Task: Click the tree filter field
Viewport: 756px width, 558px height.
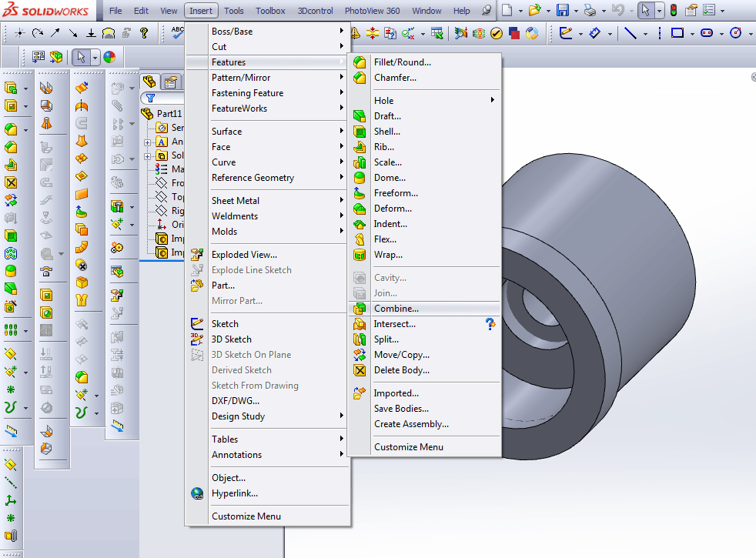Action: [x=163, y=99]
